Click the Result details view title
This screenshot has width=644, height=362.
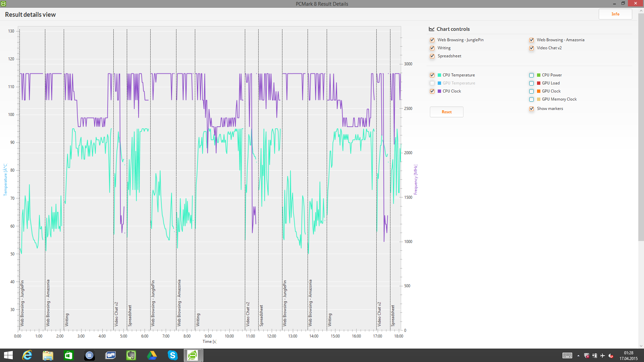(30, 15)
